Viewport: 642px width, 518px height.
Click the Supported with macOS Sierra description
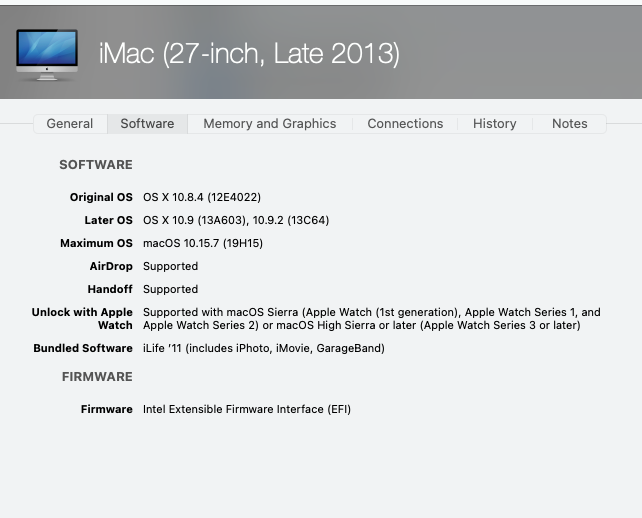tap(372, 319)
